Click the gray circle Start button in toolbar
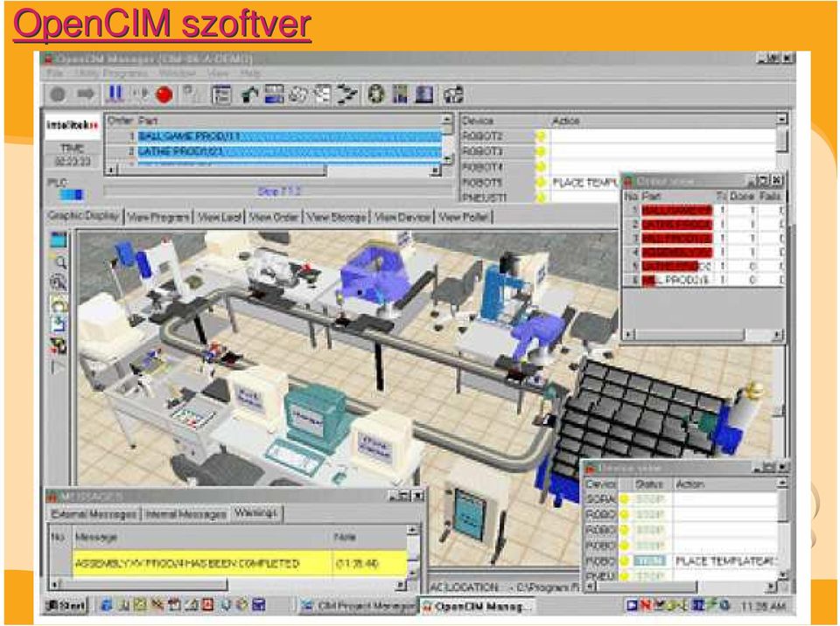Viewport: 840px width, 626px height. tap(58, 94)
